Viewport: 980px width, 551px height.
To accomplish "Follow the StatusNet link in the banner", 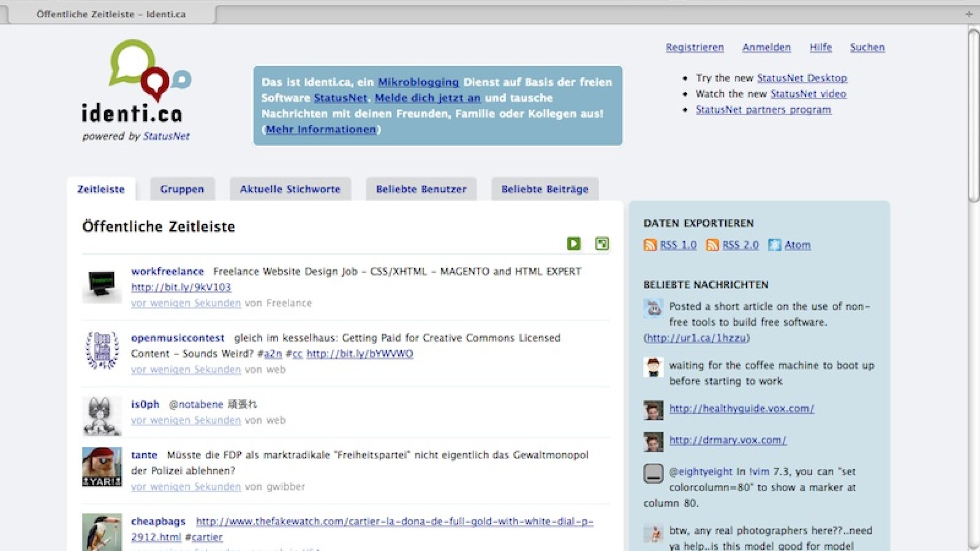I will click(341, 98).
